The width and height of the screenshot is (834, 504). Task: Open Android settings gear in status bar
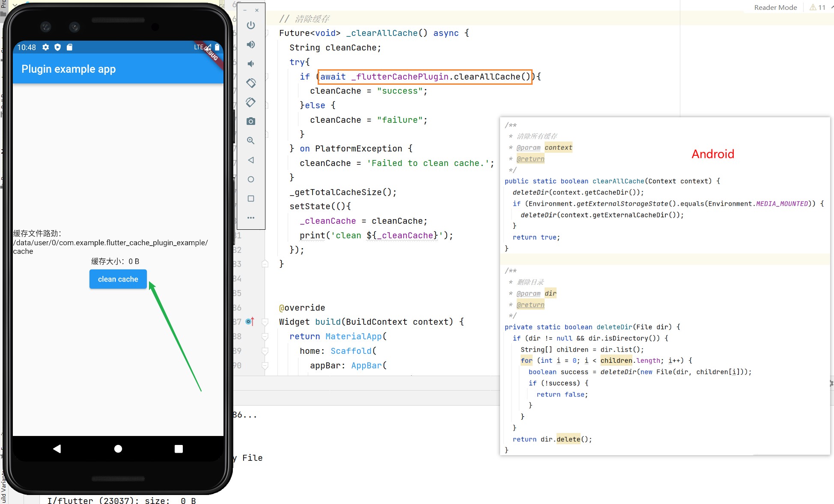click(x=45, y=47)
